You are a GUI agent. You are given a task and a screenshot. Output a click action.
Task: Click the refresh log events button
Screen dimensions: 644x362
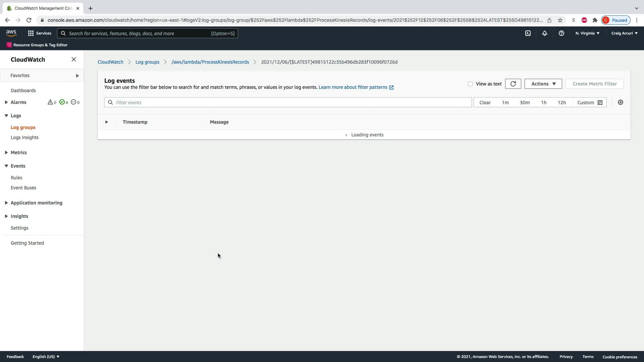pos(513,84)
